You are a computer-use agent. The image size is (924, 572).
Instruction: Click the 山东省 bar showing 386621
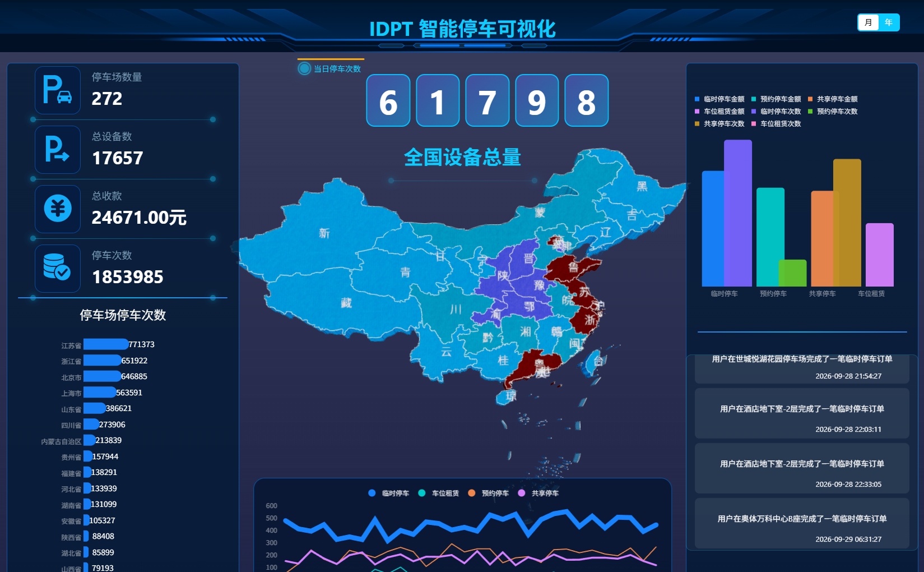tap(95, 408)
